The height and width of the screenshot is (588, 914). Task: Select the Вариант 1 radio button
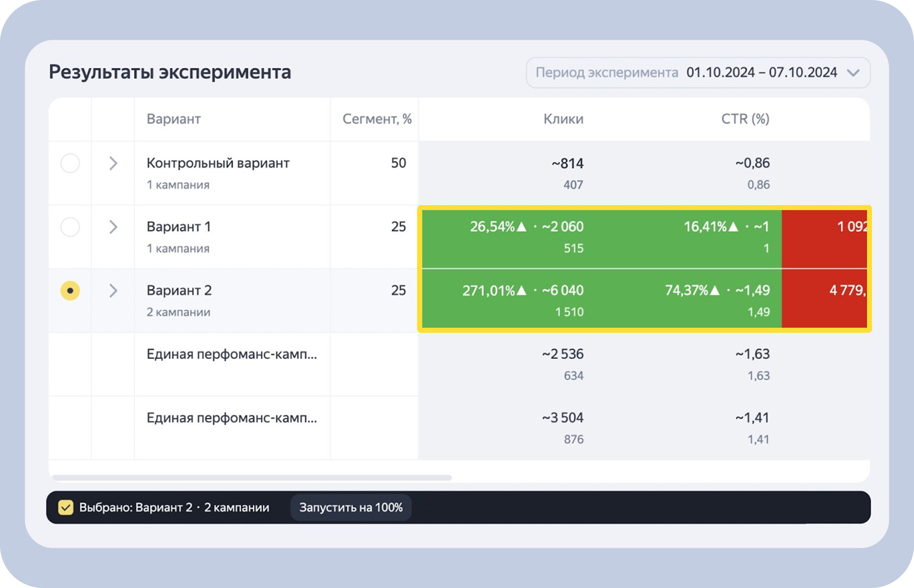(x=70, y=227)
